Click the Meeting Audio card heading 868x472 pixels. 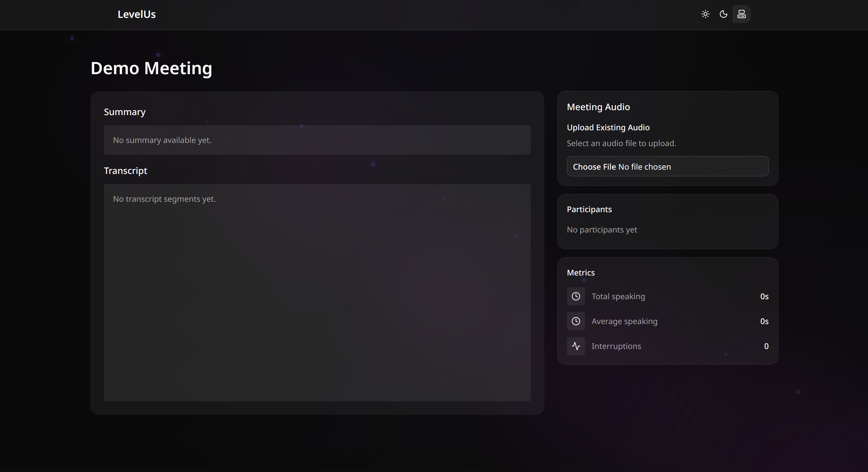pos(598,107)
